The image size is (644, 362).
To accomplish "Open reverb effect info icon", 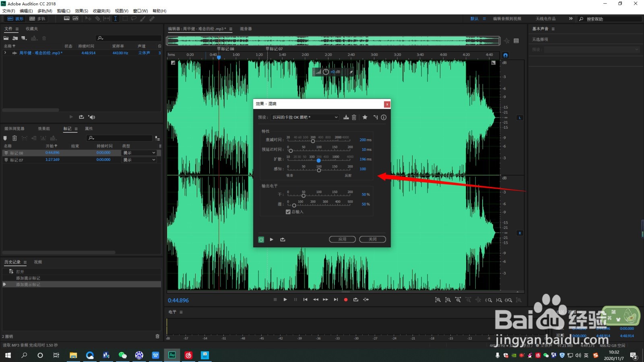I will pos(384,117).
